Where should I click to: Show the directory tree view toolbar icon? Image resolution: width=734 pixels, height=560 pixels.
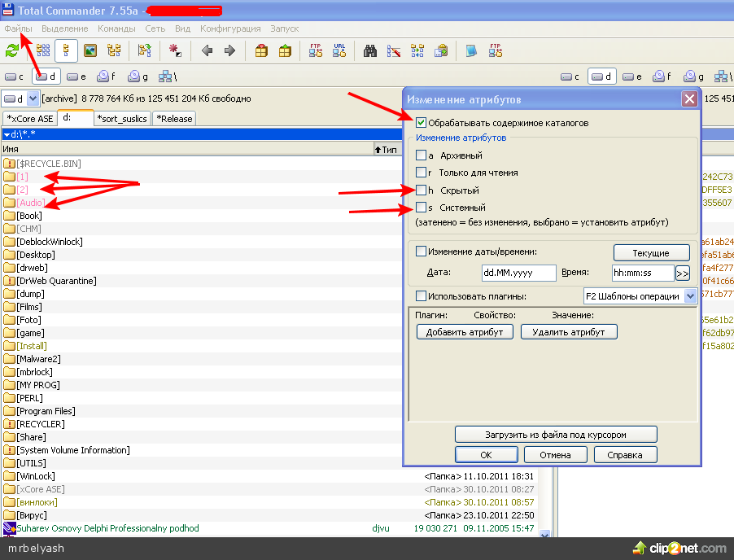tap(114, 50)
